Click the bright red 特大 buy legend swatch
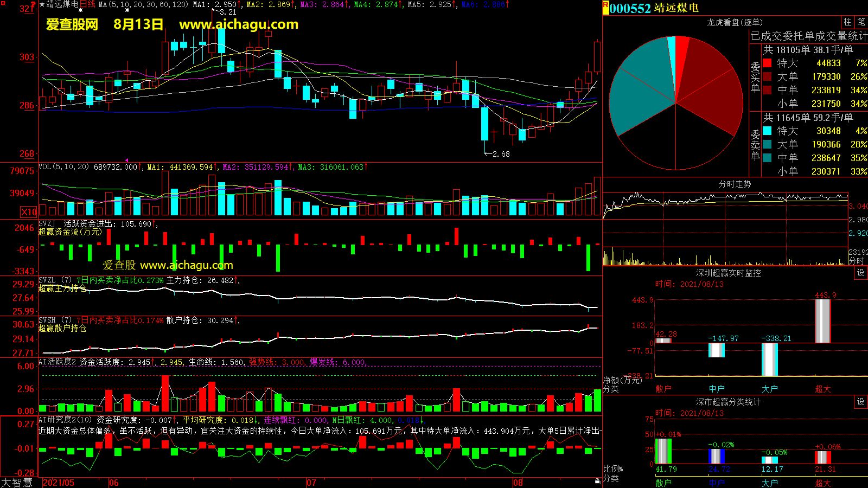The height and width of the screenshot is (488, 868). [x=767, y=63]
